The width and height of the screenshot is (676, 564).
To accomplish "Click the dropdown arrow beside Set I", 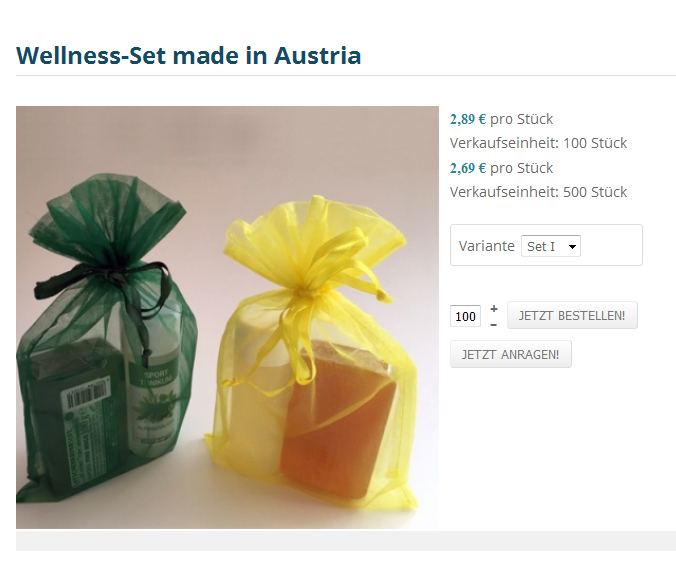I will (572, 247).
